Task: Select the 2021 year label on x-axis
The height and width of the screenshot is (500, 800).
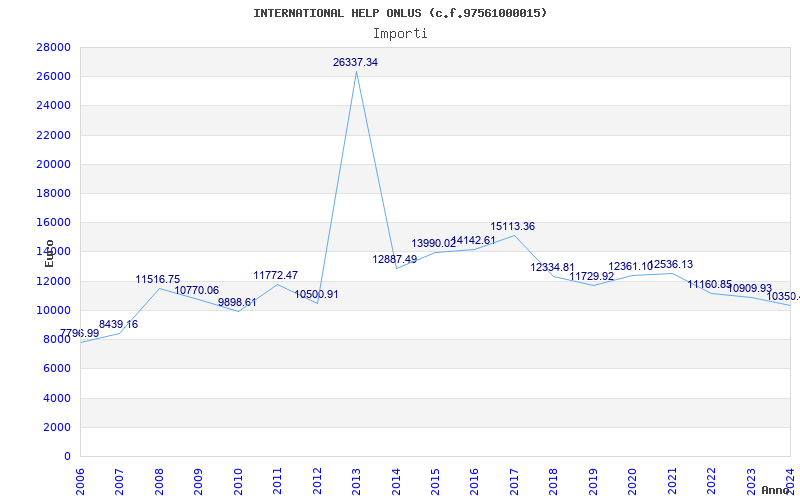Action: tap(673, 480)
